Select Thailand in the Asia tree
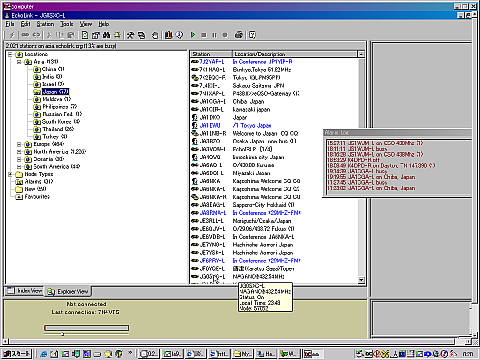This screenshot has height=360, width=480. click(54, 129)
